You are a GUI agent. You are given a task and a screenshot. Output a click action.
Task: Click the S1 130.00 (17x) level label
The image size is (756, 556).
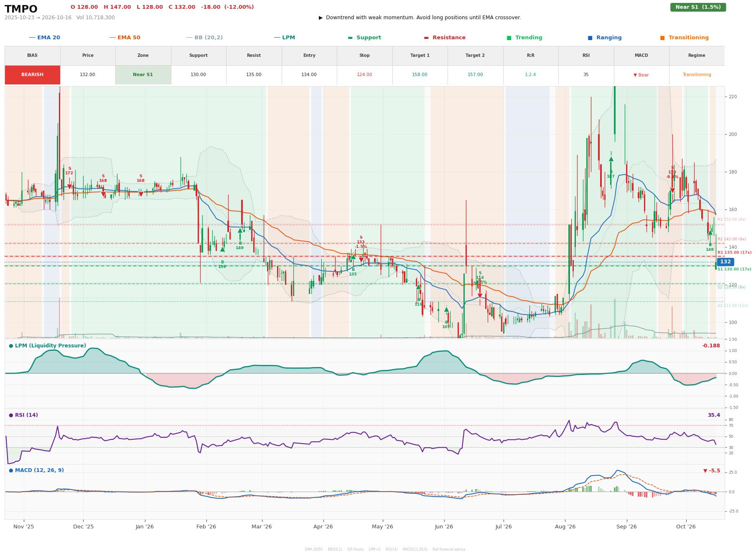(734, 269)
